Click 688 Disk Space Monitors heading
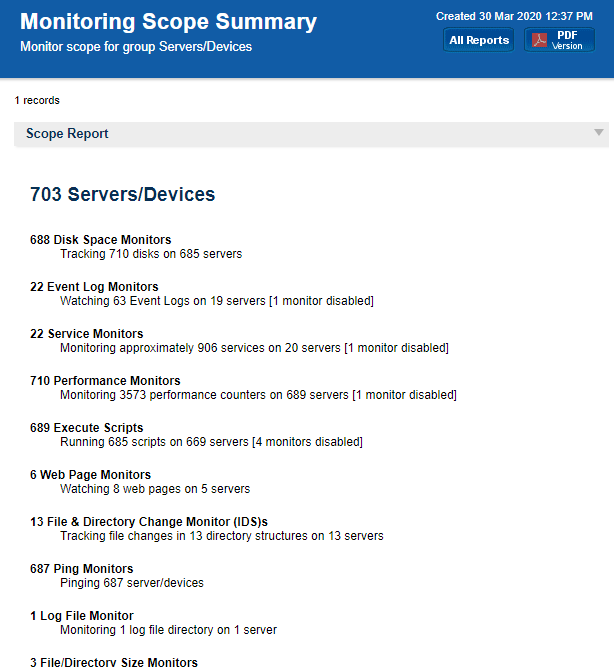 pyautogui.click(x=100, y=240)
